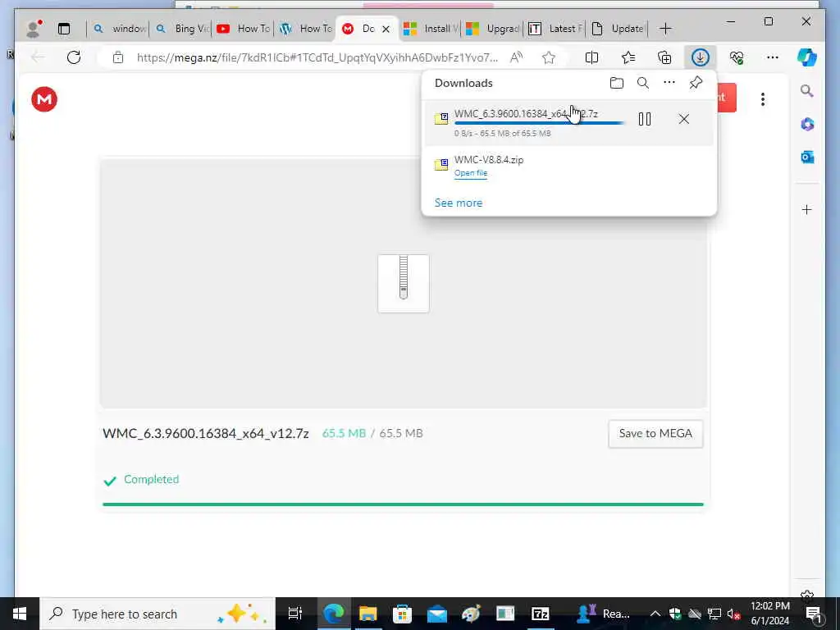This screenshot has width=840, height=630.
Task: Click See more in Downloads
Action: point(458,203)
